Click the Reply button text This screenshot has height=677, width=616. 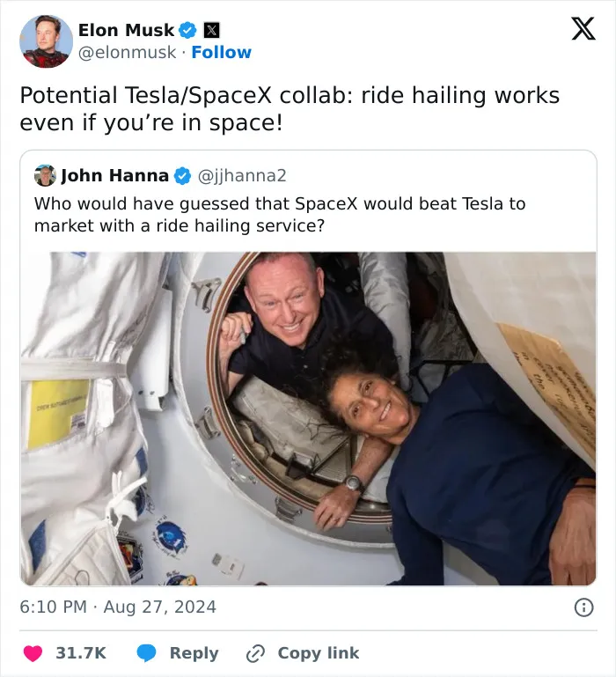(194, 653)
